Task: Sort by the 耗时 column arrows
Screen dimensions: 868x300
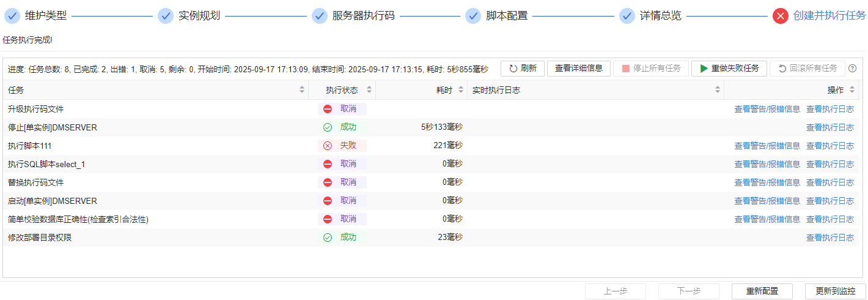Action: coord(461,90)
